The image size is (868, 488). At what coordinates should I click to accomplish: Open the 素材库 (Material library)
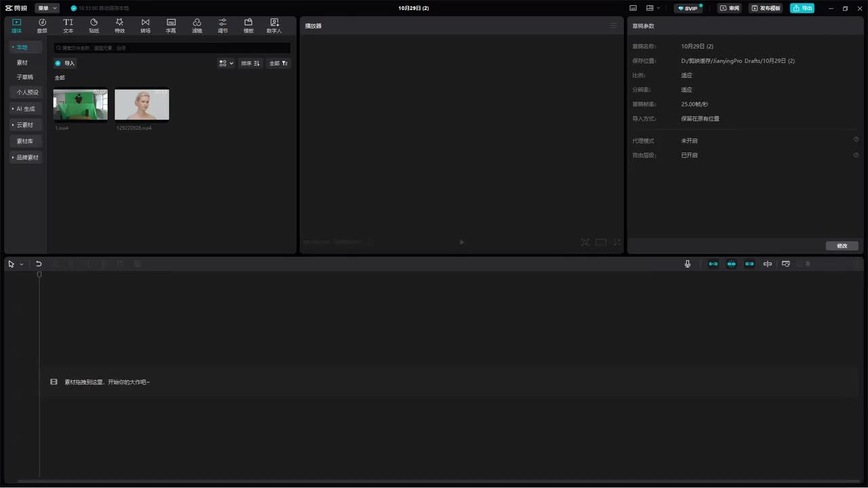tap(26, 141)
